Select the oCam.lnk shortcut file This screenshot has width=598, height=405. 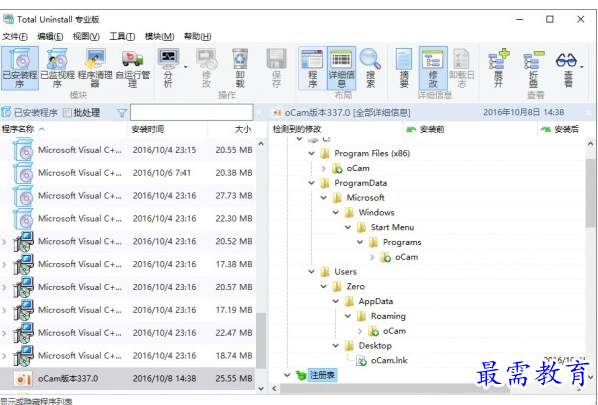[x=389, y=360]
